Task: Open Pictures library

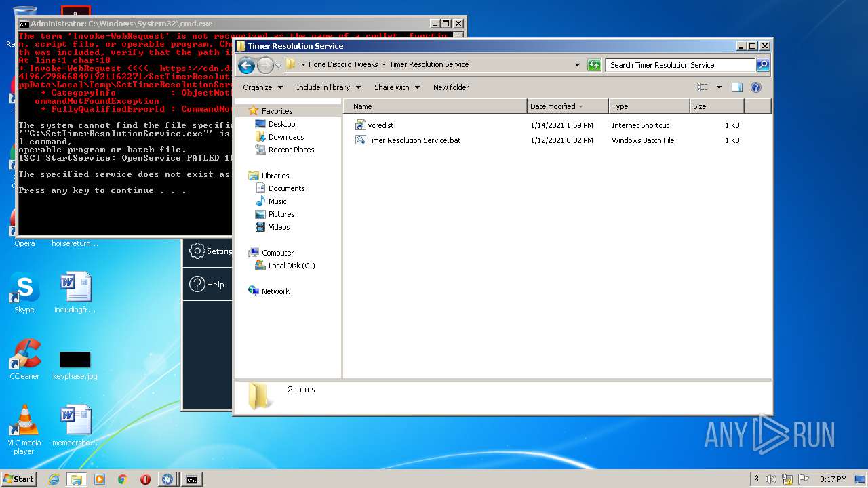Action: point(281,214)
